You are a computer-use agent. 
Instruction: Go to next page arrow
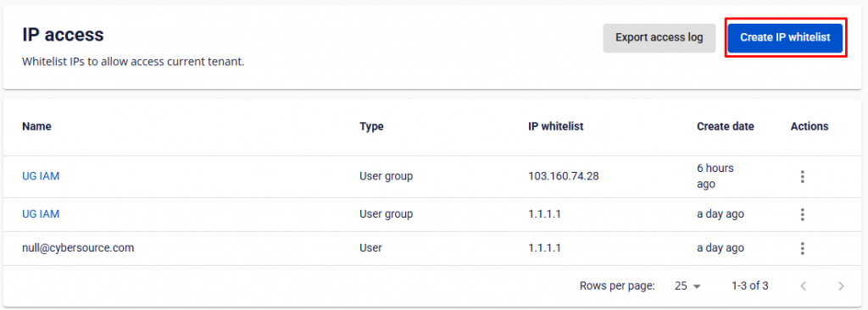(x=841, y=286)
